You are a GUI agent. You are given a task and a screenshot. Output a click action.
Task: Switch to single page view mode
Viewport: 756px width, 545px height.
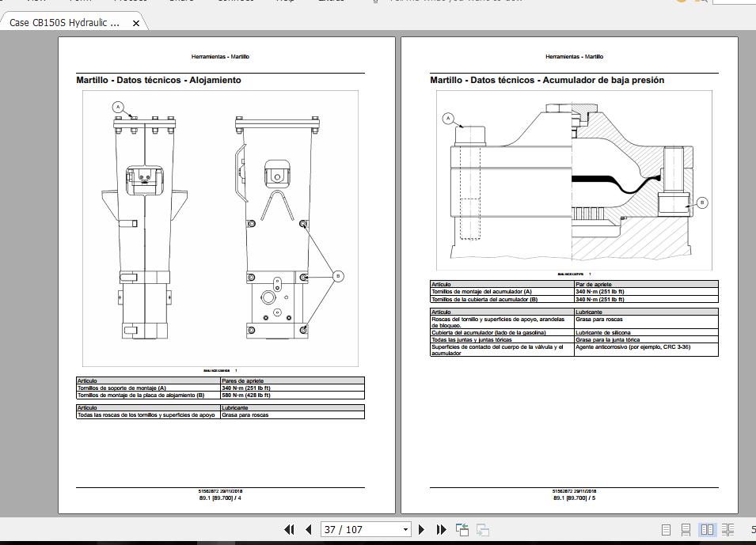666,528
